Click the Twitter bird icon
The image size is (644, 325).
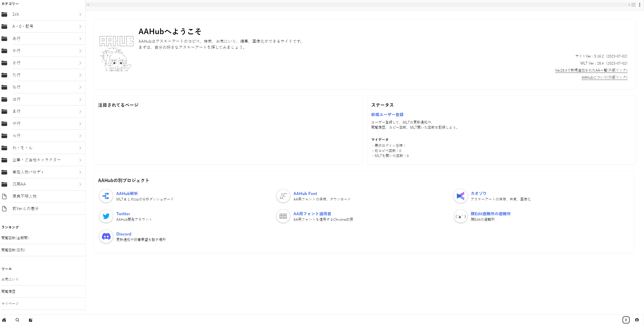click(x=106, y=216)
